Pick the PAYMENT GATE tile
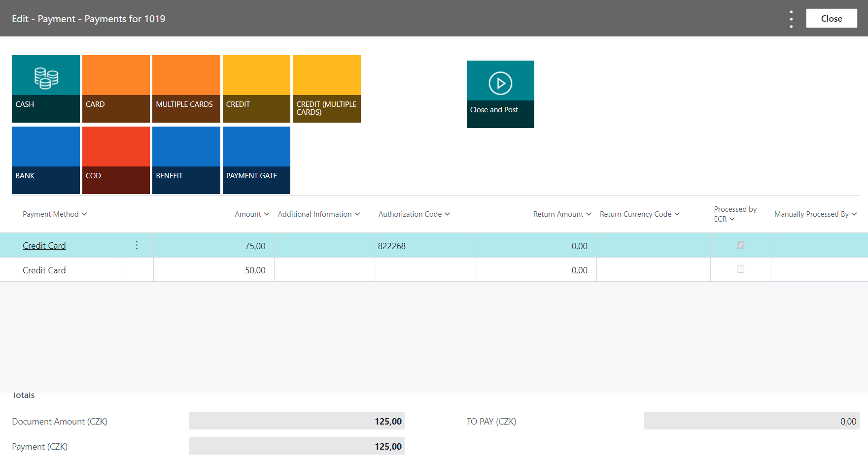The width and height of the screenshot is (868, 460). point(256,160)
